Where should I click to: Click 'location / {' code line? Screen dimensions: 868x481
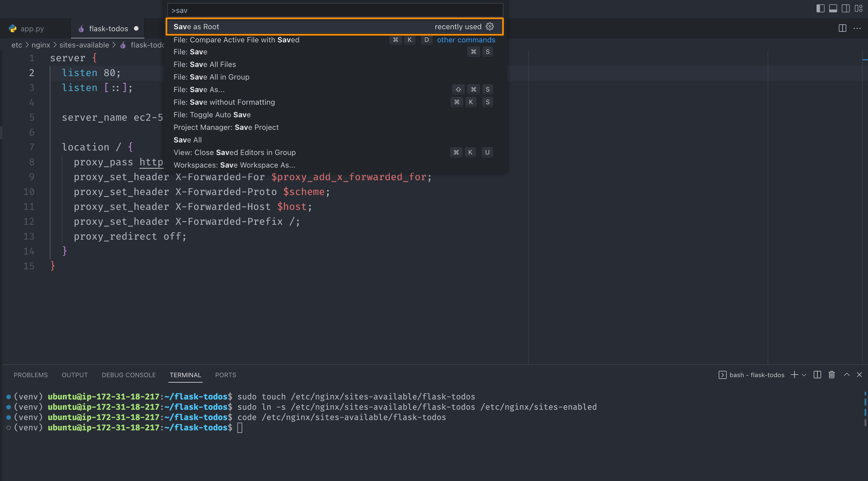(x=97, y=147)
